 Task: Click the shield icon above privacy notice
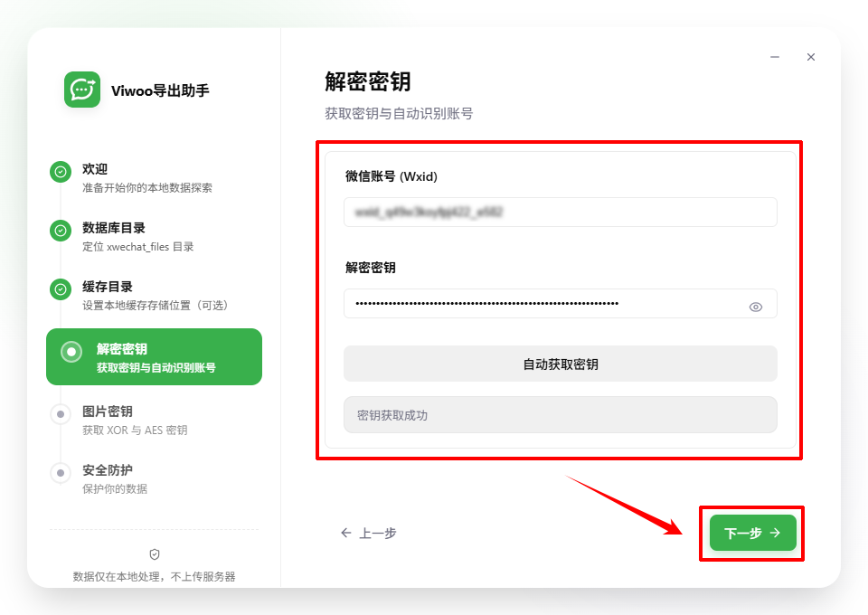click(155, 554)
